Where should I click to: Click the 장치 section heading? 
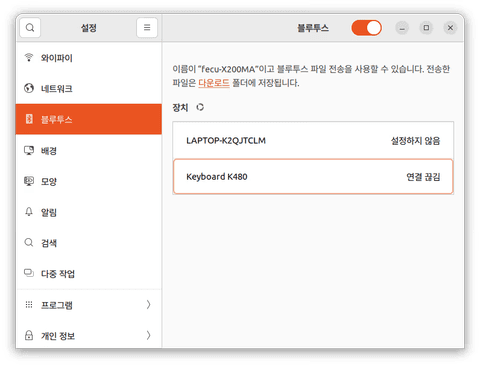coord(180,107)
